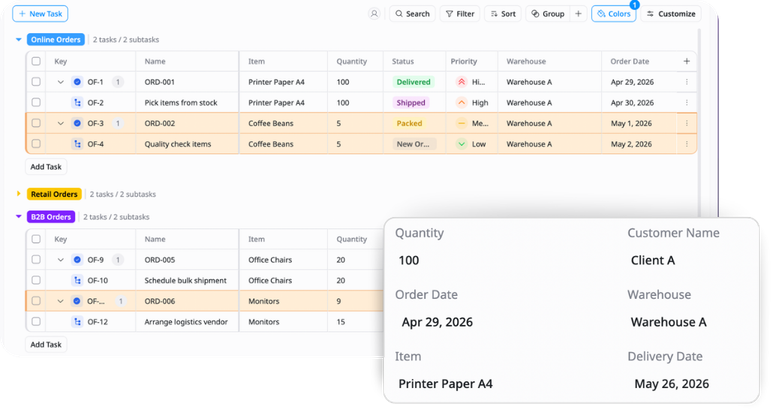The width and height of the screenshot is (773, 413).
Task: Click the medium priority icon on ORD-002 row
Action: (x=461, y=123)
